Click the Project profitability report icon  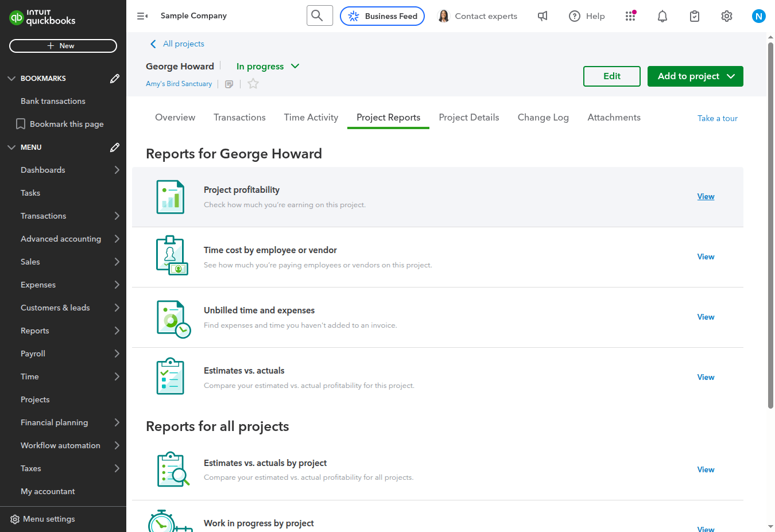pyautogui.click(x=170, y=197)
